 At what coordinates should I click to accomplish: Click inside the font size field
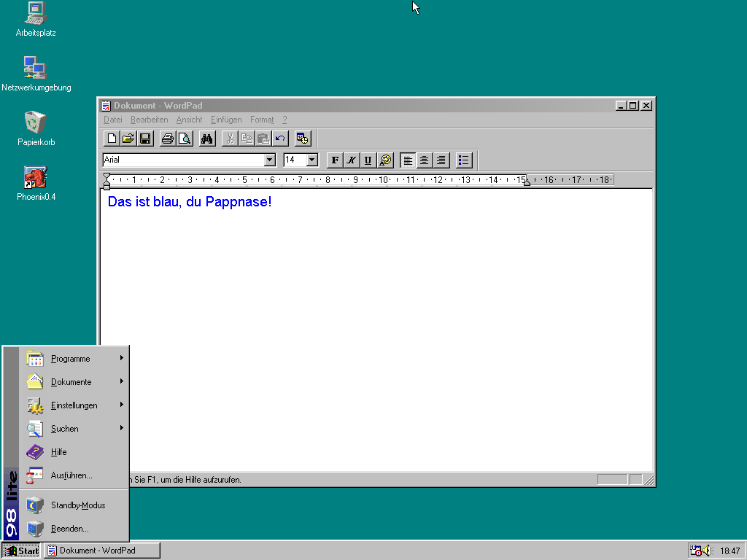[295, 160]
